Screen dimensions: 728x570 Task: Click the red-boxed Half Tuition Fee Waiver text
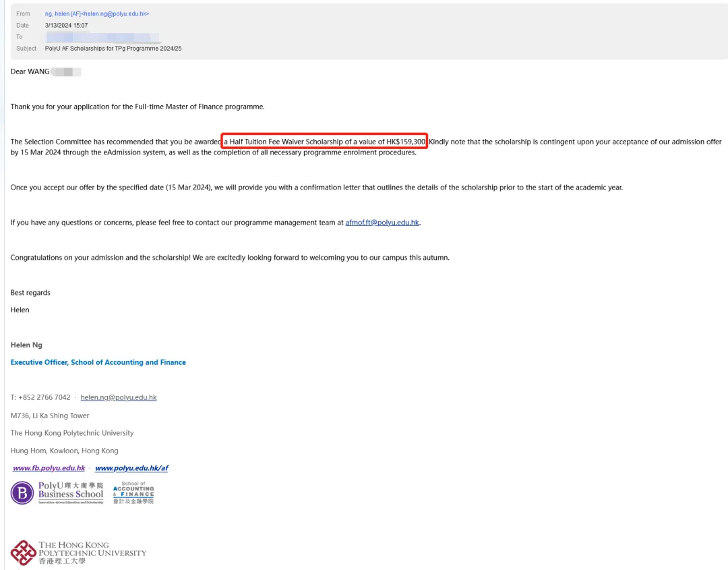tap(326, 142)
